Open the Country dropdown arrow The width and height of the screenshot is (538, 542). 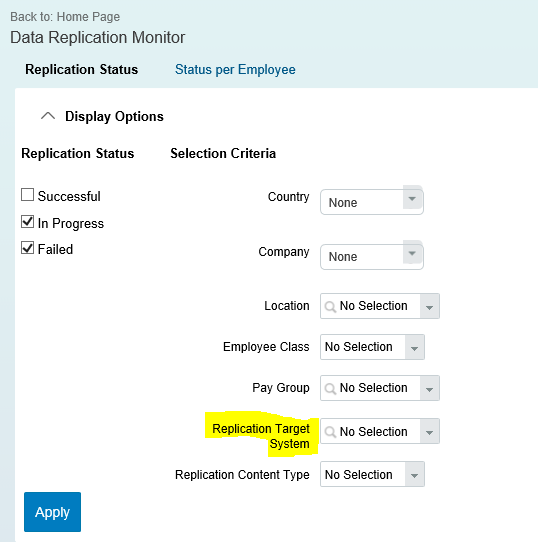[412, 199]
